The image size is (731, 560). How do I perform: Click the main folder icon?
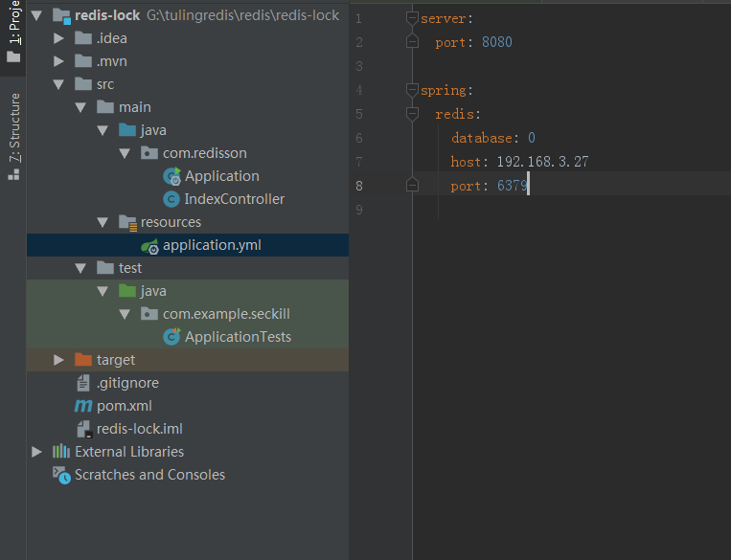pyautogui.click(x=104, y=106)
